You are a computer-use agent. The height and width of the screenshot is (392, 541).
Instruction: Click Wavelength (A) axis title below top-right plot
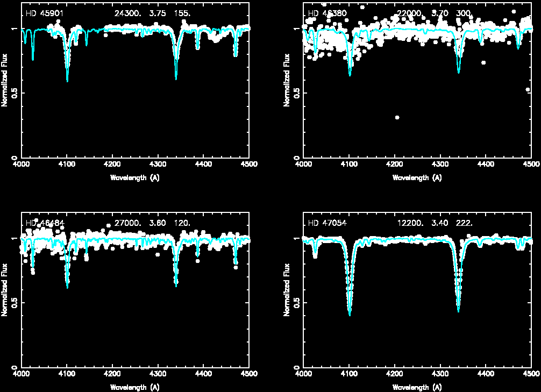click(417, 177)
